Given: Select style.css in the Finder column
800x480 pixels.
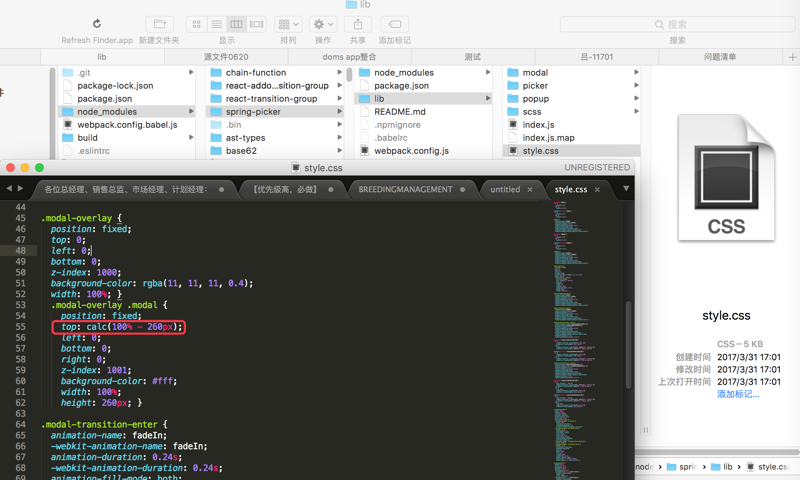Looking at the screenshot, I should [x=572, y=150].
